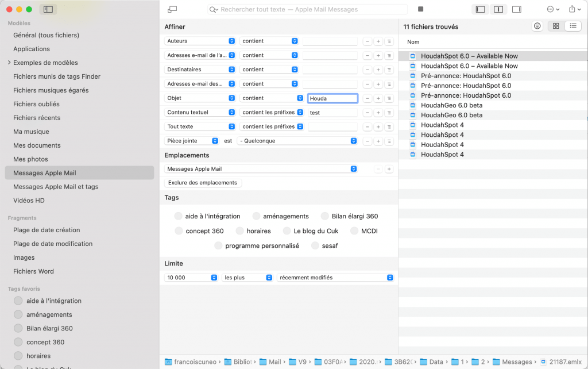This screenshot has height=369, width=588.
Task: Open the Pièce jointe attribute dropdown
Action: pyautogui.click(x=192, y=141)
